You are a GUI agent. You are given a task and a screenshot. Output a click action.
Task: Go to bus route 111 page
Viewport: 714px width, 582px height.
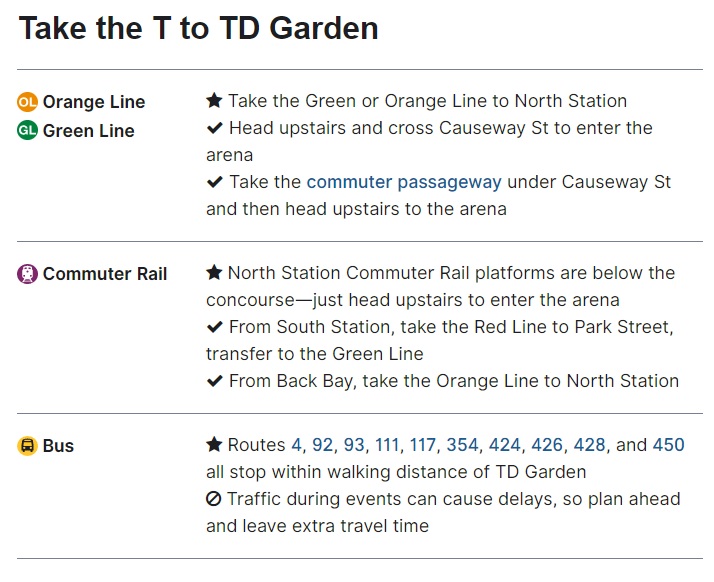coord(389,445)
